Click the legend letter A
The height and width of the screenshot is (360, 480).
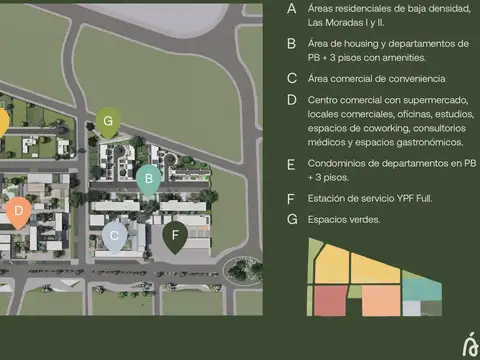pyautogui.click(x=292, y=9)
